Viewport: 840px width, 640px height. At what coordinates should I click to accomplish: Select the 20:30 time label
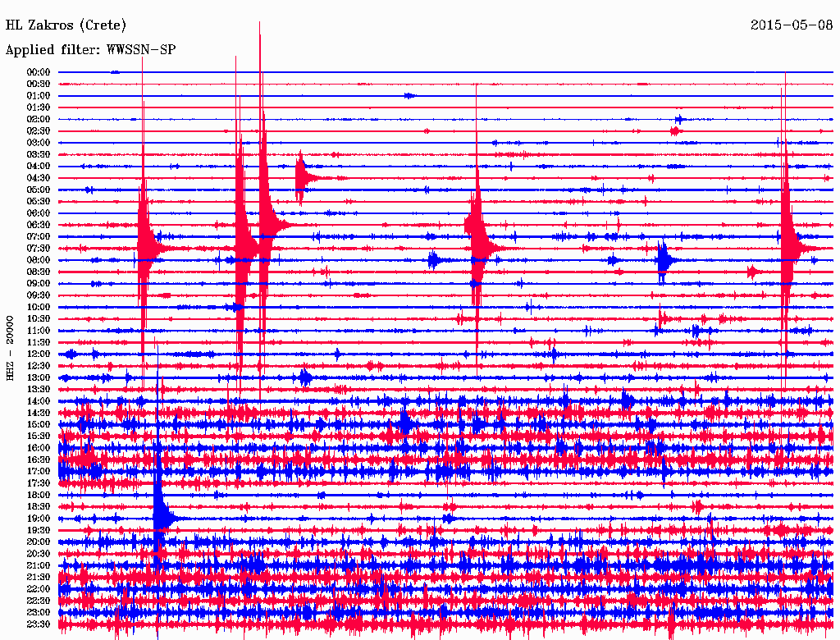39,554
